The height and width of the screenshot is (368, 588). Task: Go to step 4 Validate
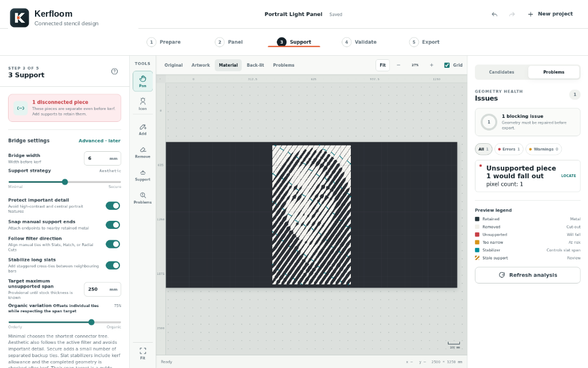click(x=359, y=42)
